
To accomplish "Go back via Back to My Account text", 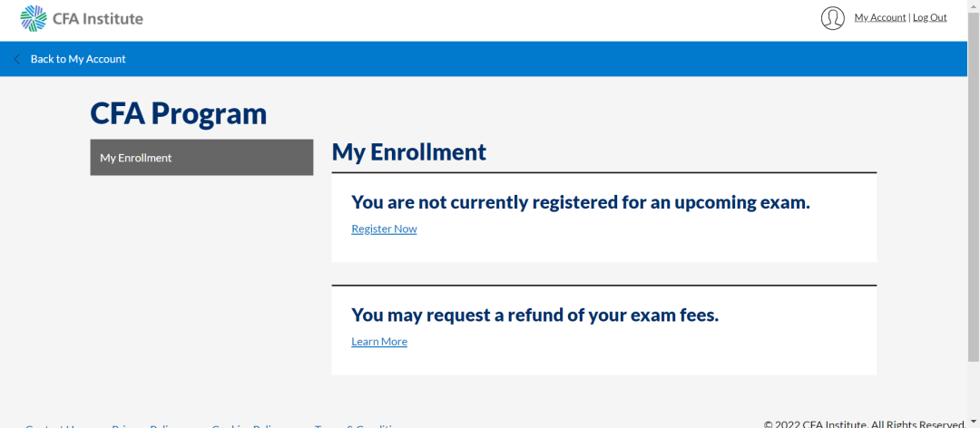I will 78,59.
